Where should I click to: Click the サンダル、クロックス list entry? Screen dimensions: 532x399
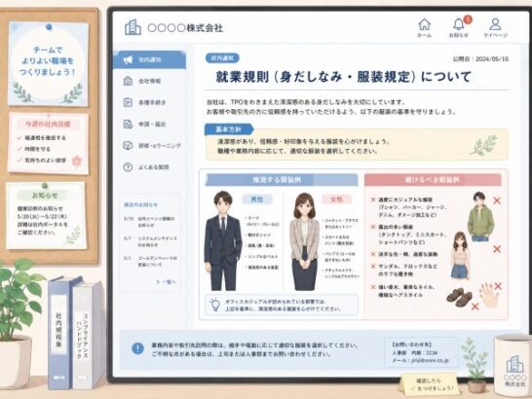403,270
